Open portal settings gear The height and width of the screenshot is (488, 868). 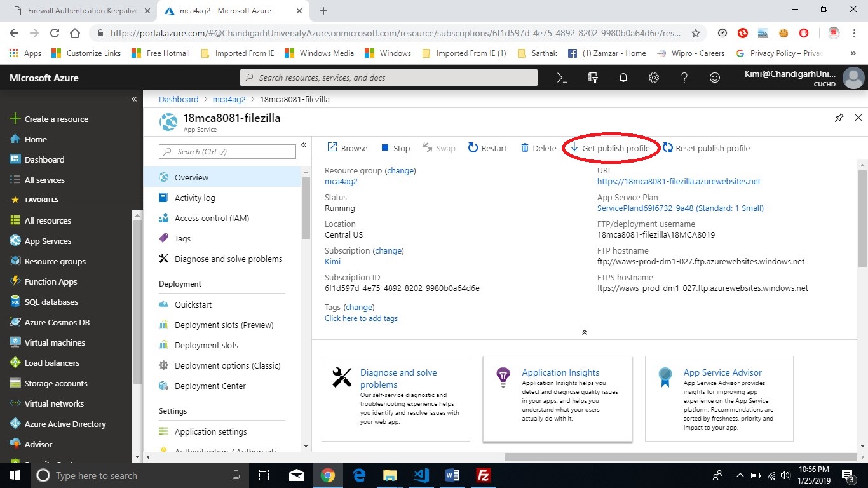pos(654,78)
